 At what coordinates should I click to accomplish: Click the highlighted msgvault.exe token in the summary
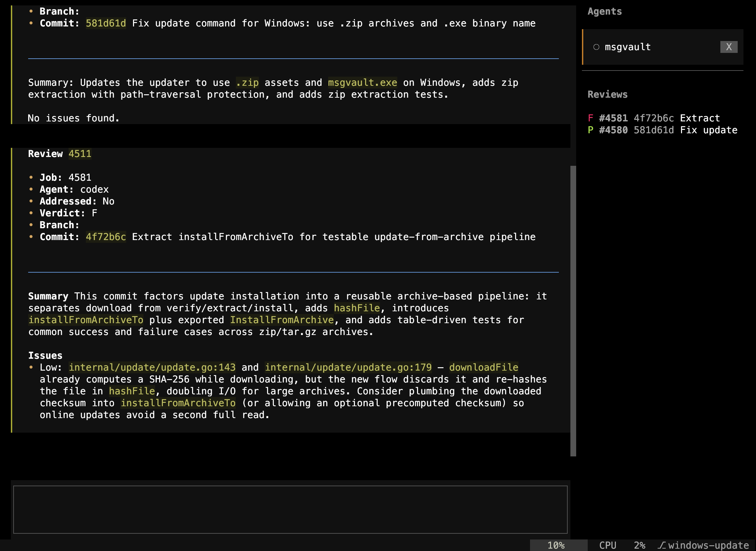362,82
